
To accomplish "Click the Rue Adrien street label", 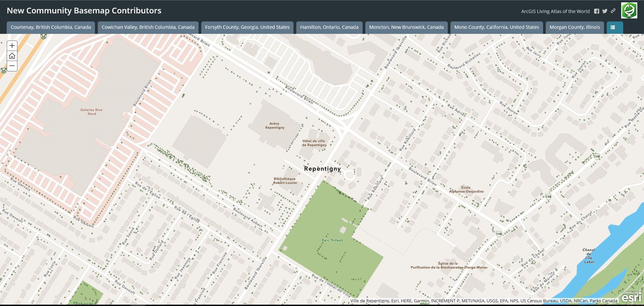I will coord(457,110).
